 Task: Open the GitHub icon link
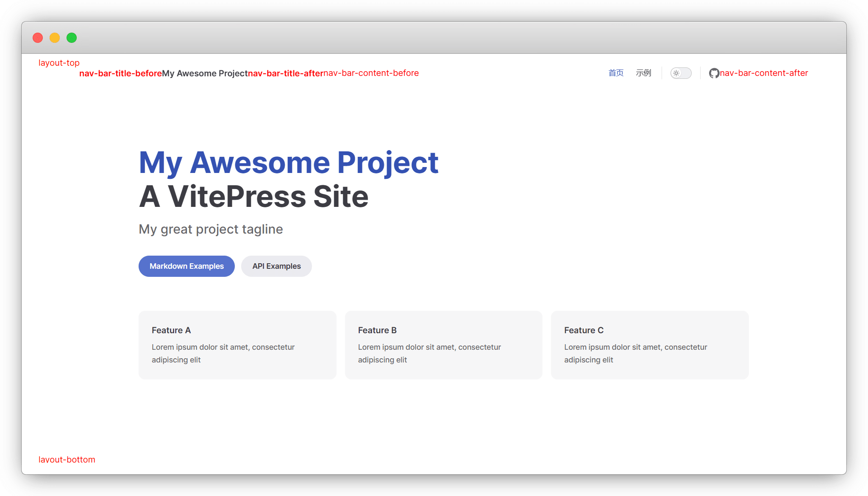coord(714,73)
